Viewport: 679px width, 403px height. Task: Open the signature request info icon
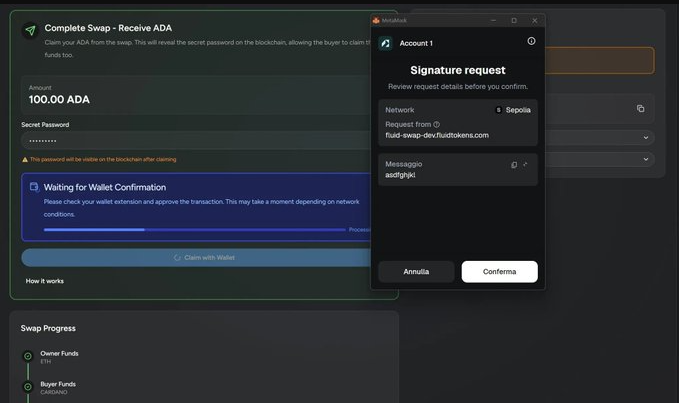[531, 41]
